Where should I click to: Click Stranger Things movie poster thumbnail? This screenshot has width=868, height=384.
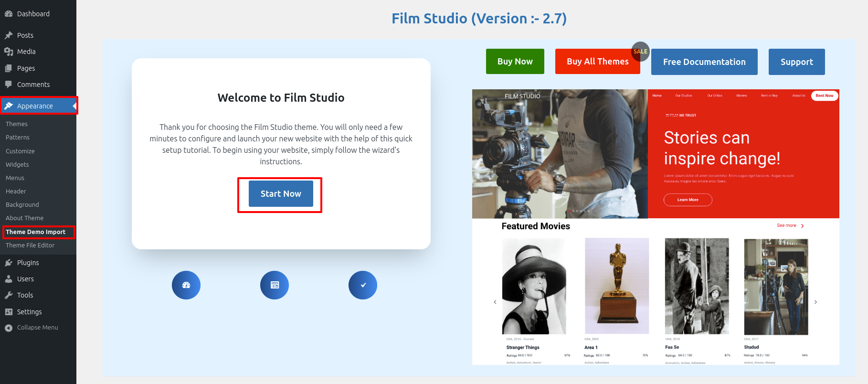point(534,286)
